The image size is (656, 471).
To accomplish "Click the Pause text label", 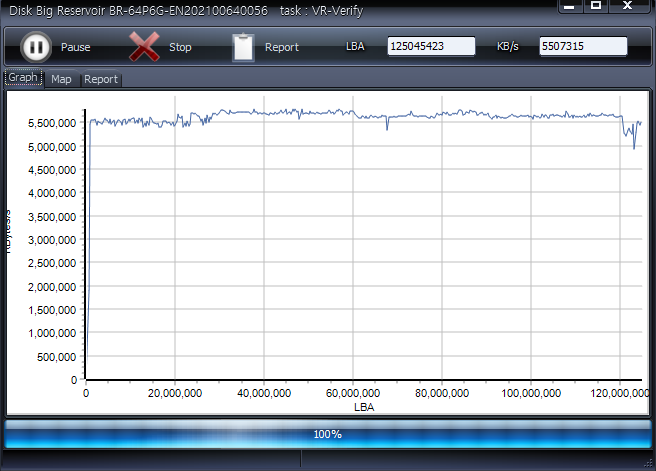I will (x=76, y=48).
